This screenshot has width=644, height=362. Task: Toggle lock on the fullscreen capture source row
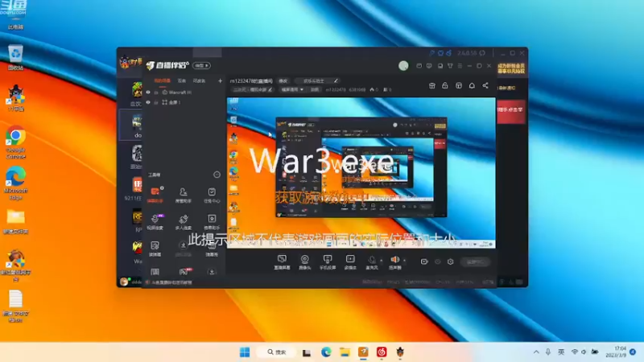pos(156,102)
